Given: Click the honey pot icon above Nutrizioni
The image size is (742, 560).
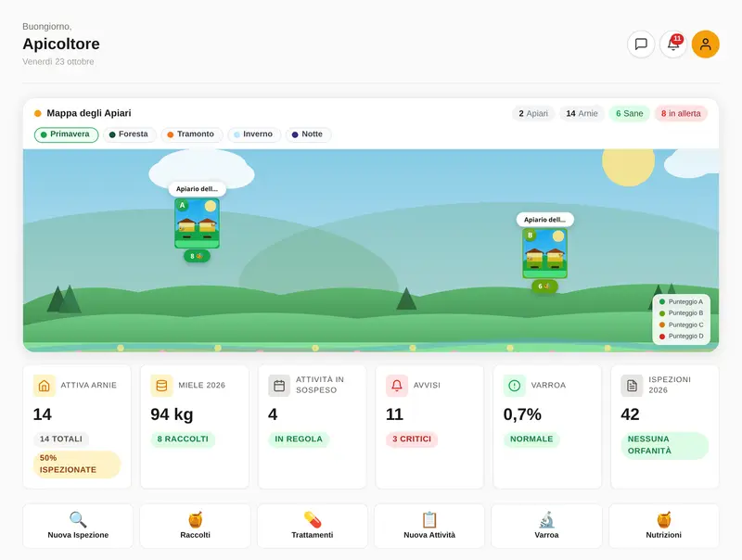Looking at the screenshot, I should click(x=664, y=519).
